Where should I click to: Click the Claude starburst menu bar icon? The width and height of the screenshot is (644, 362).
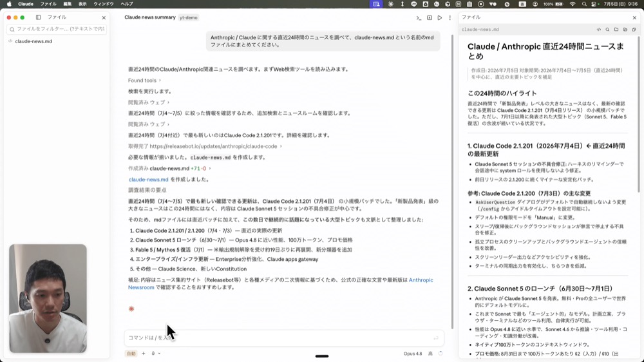pos(391,4)
